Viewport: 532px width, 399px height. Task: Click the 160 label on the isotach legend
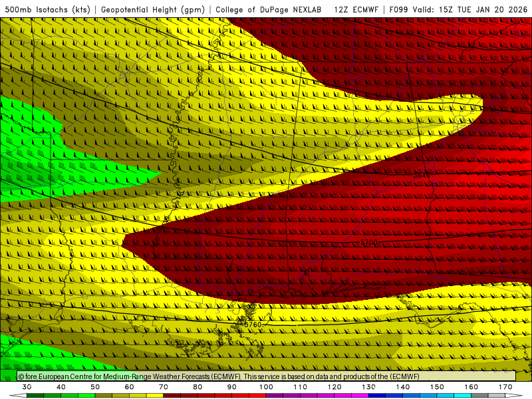click(471, 387)
